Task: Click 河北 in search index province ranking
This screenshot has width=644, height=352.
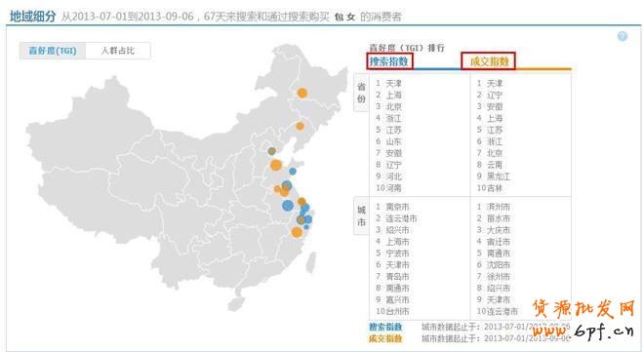Action: (x=393, y=176)
